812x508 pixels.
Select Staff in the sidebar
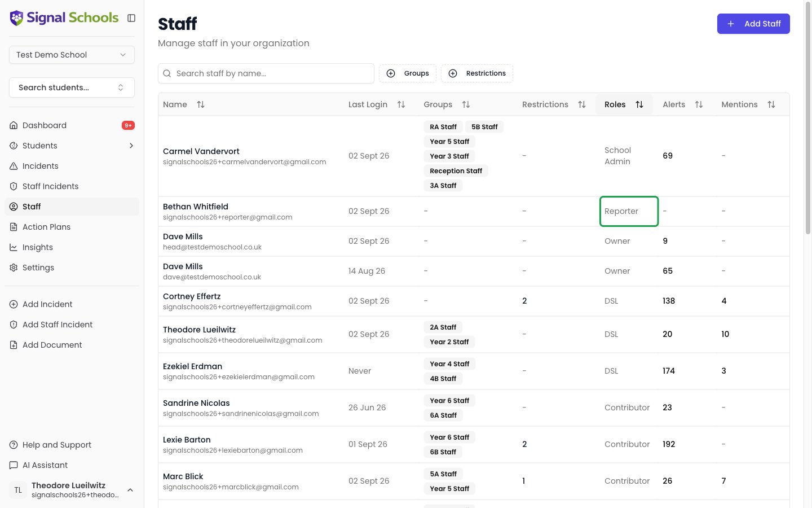coord(72,207)
